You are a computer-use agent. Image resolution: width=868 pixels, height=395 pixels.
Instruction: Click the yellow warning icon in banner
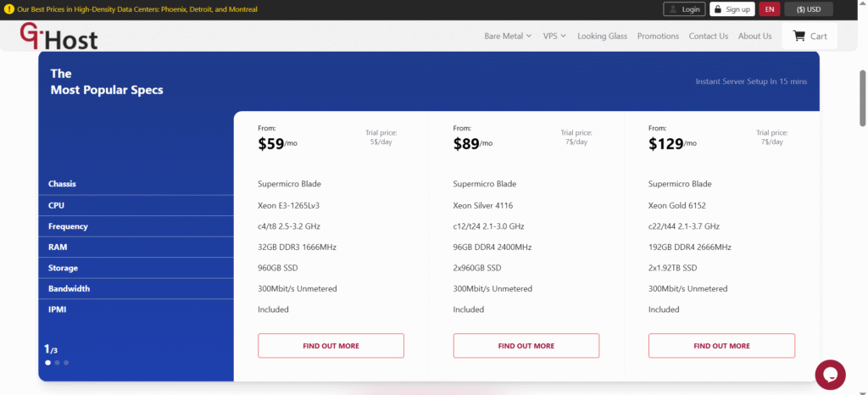(8, 8)
